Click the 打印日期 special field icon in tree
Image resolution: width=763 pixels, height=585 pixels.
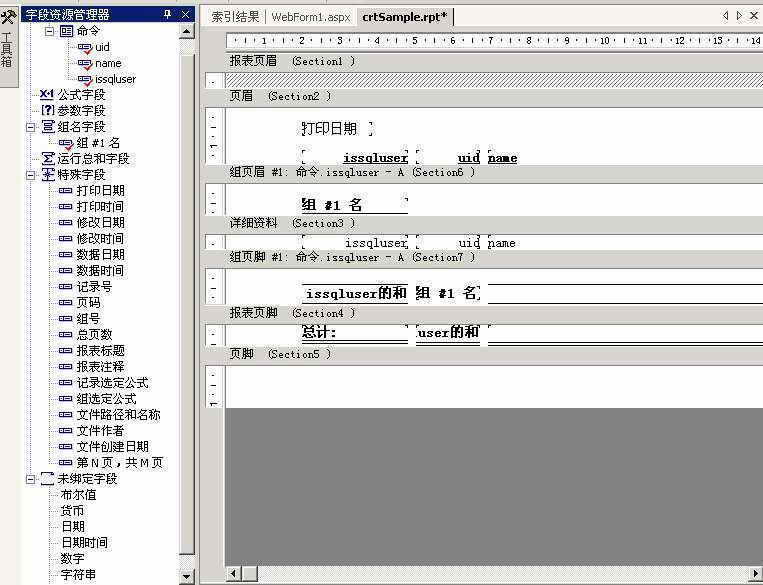click(66, 191)
